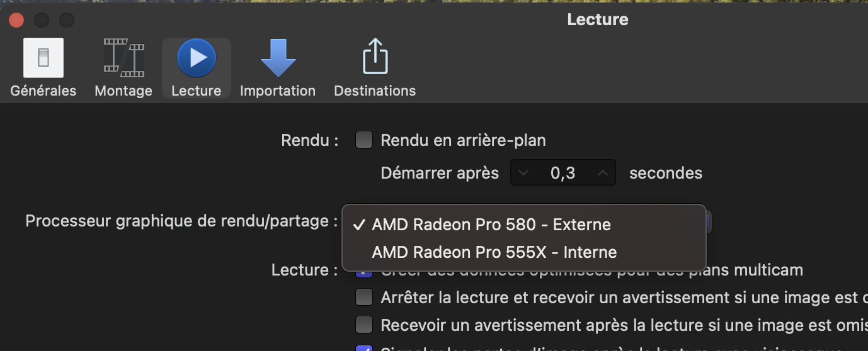The height and width of the screenshot is (351, 868).
Task: Click the 0,3 seconds value field
Action: coord(562,173)
